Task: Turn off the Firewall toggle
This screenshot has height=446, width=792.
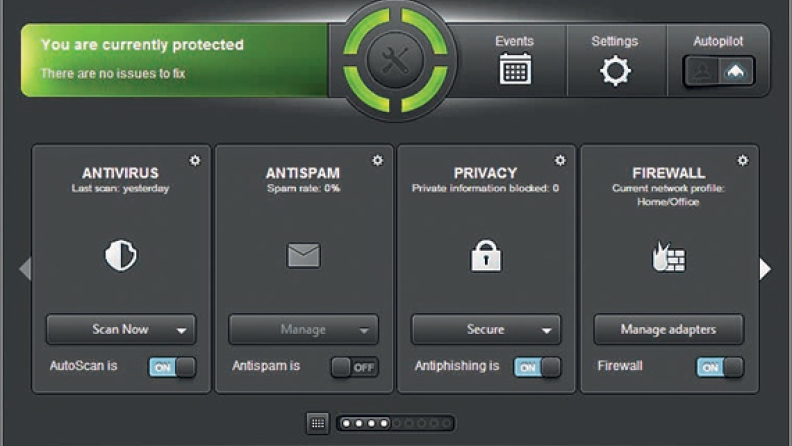Action: (720, 367)
